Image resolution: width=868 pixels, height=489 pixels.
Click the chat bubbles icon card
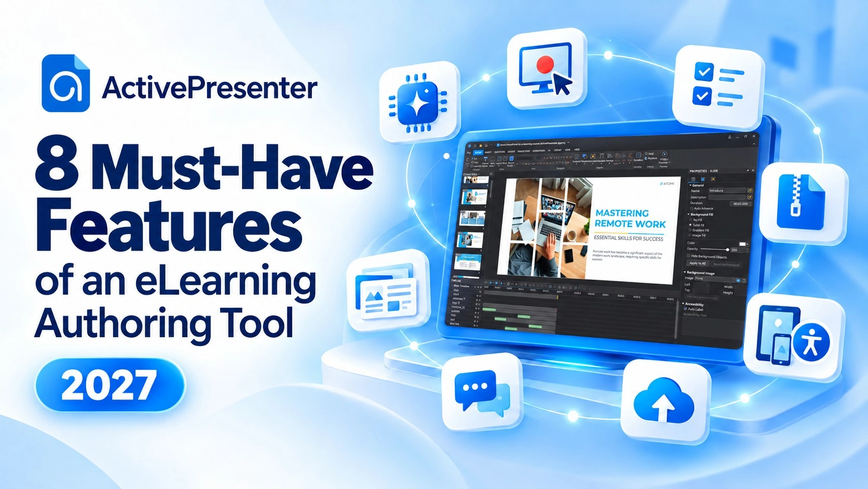click(x=482, y=393)
